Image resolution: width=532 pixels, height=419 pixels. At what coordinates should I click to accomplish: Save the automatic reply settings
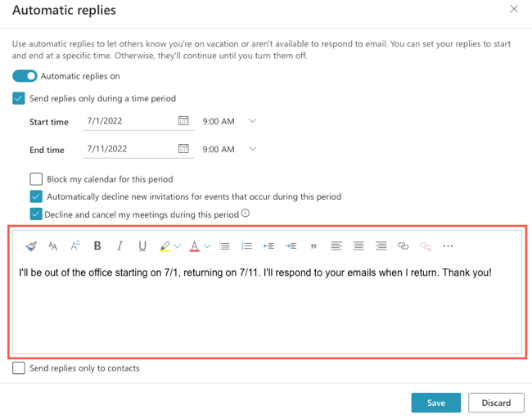(436, 403)
